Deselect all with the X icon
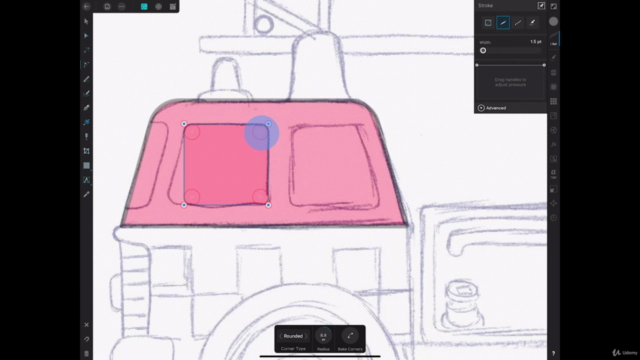The width and height of the screenshot is (640, 360). [86, 325]
